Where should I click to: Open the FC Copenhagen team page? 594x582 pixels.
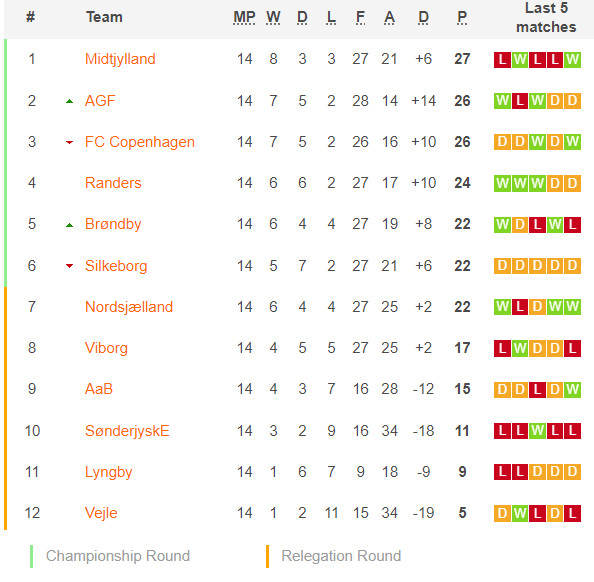(139, 142)
